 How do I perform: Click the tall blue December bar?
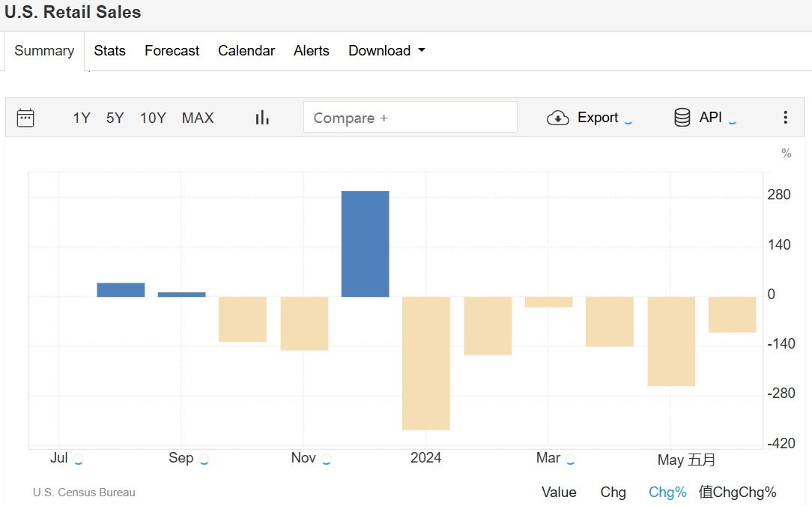point(365,244)
